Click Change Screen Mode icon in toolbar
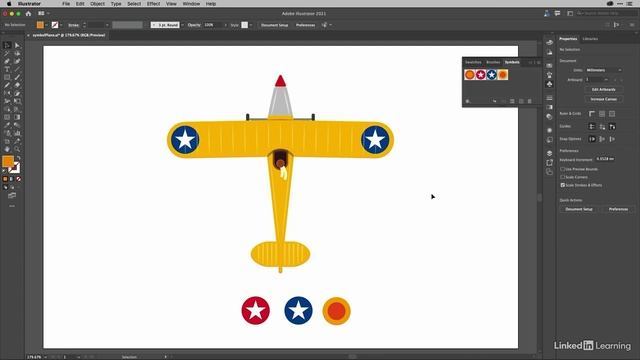Screen dimensions: 640x360 pyautogui.click(x=12, y=196)
